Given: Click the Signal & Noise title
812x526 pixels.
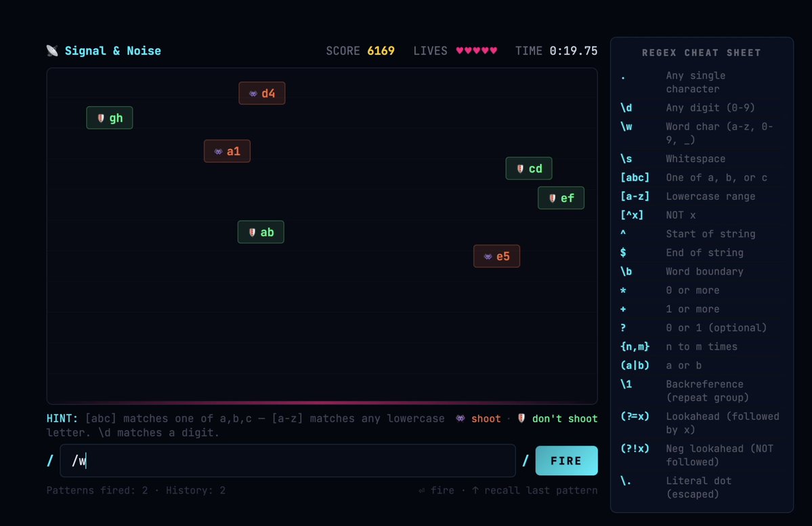Looking at the screenshot, I should [113, 51].
